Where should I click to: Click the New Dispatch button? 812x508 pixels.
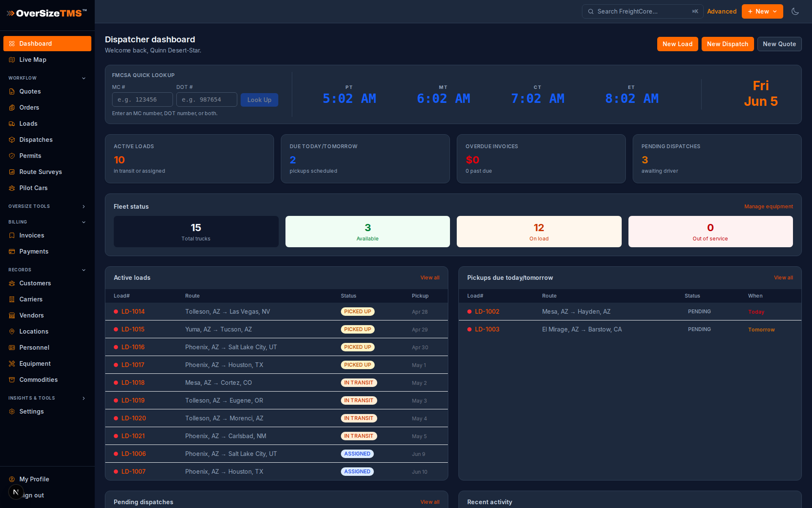(x=727, y=44)
